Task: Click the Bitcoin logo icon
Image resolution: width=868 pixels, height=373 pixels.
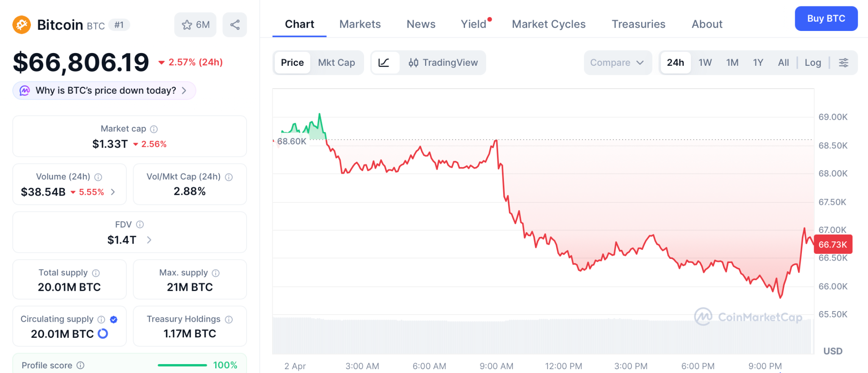Action: (22, 25)
